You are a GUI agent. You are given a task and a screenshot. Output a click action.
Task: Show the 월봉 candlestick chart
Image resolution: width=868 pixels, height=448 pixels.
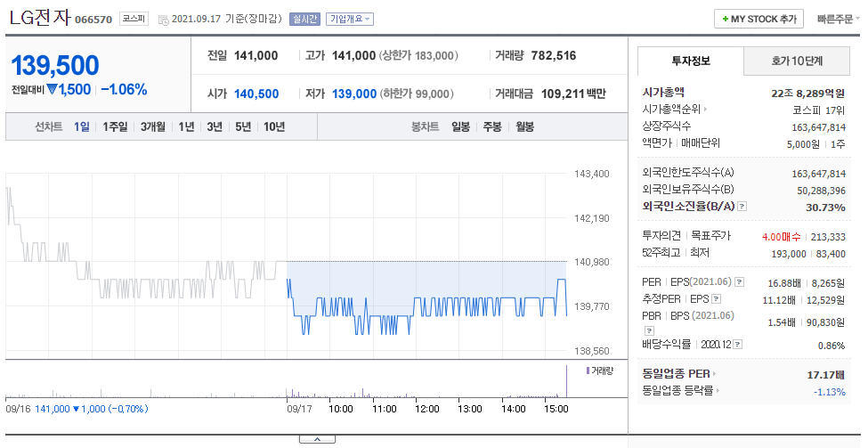524,126
